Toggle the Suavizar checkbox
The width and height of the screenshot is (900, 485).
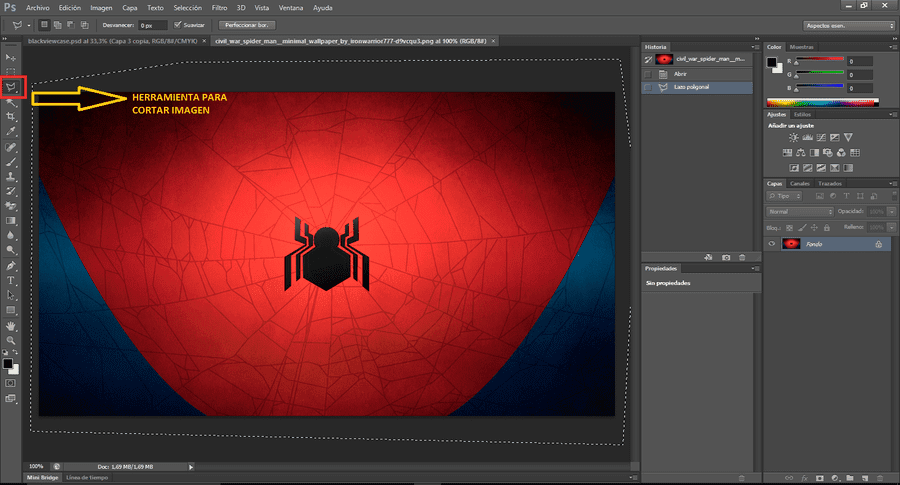coord(177,25)
